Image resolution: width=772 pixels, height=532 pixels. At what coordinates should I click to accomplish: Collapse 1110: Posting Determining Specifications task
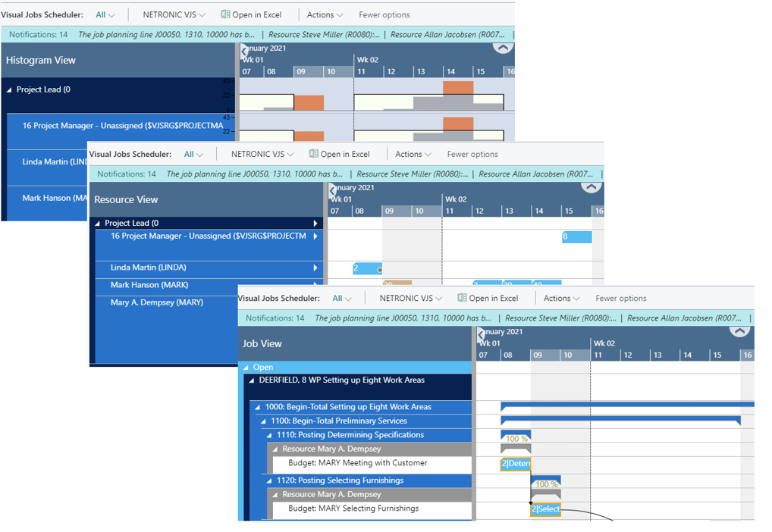269,436
